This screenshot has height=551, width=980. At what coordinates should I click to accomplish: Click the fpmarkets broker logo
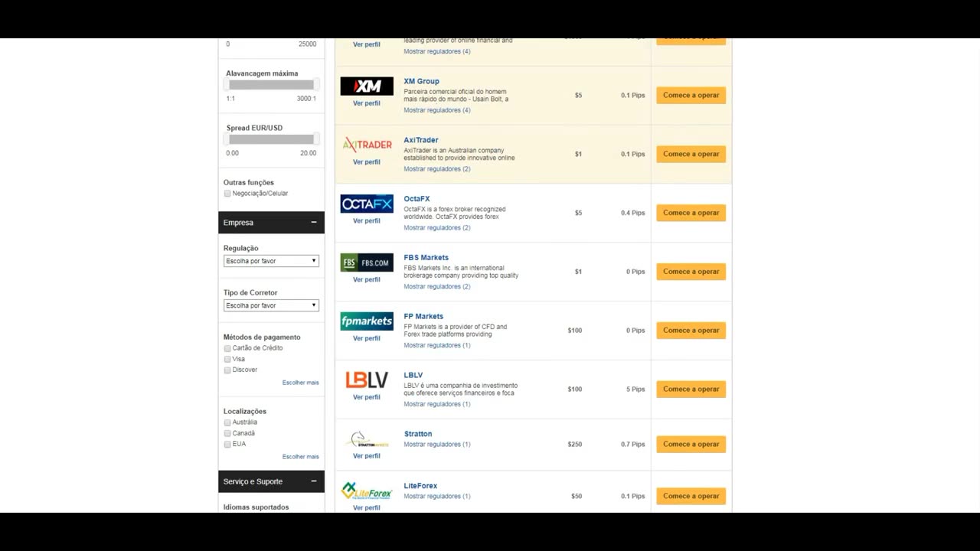367,321
